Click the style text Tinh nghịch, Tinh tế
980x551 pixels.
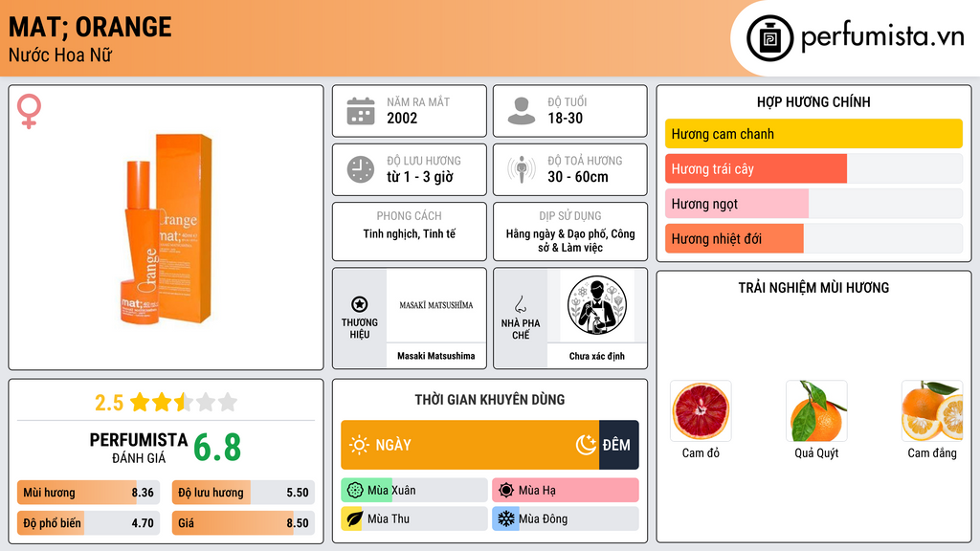[410, 233]
